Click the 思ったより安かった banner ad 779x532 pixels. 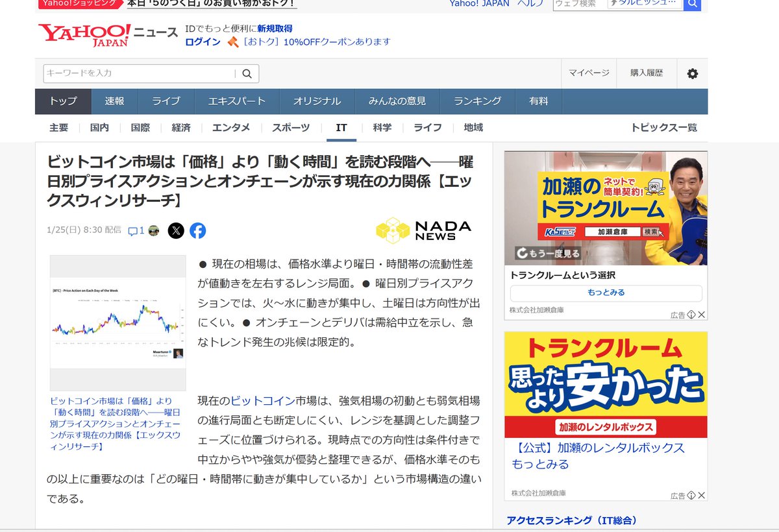[606, 385]
